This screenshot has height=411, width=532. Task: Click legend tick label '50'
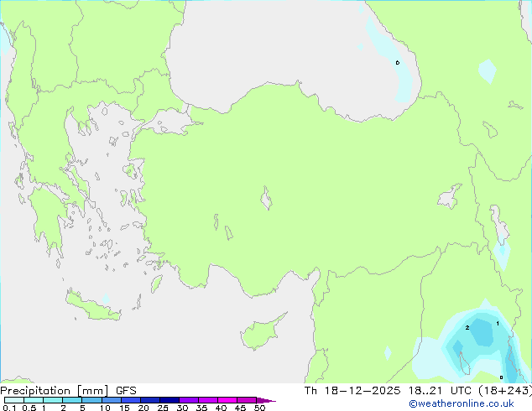259,408
